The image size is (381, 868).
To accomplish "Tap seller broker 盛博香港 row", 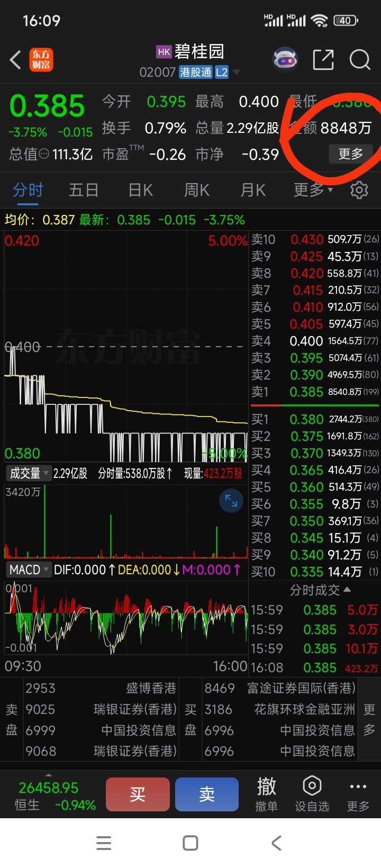I will coord(101,688).
